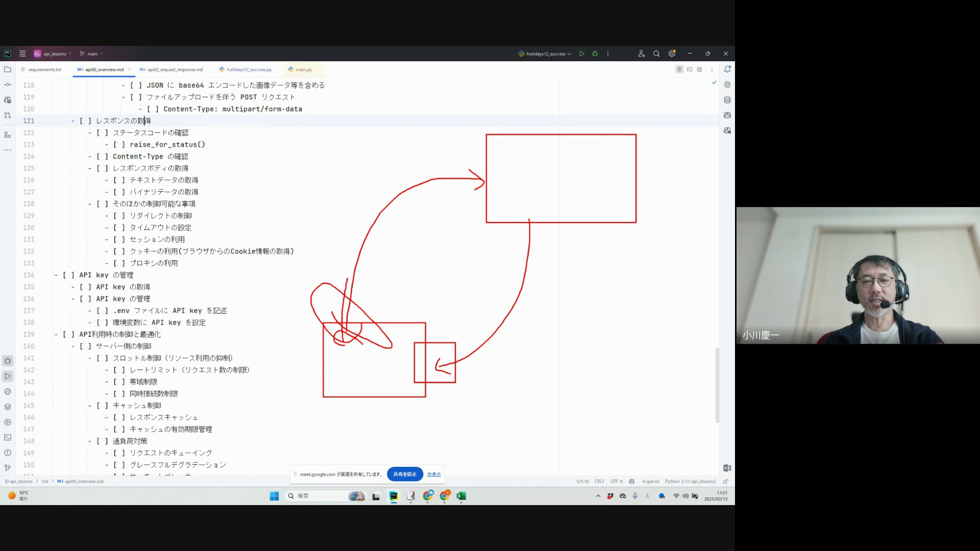This screenshot has width=980, height=551.
Task: Open the Python Packages tool window
Action: pyautogui.click(x=8, y=407)
